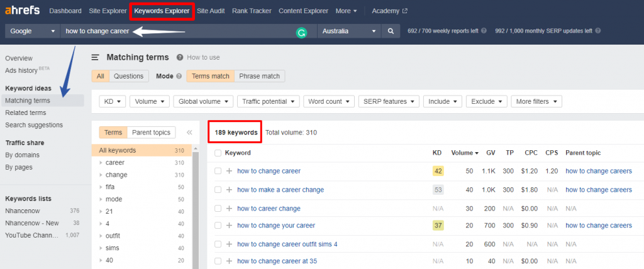Screen dimensions: 644x269
Task: Check the box for 'how to make a career change'
Action: [218, 190]
